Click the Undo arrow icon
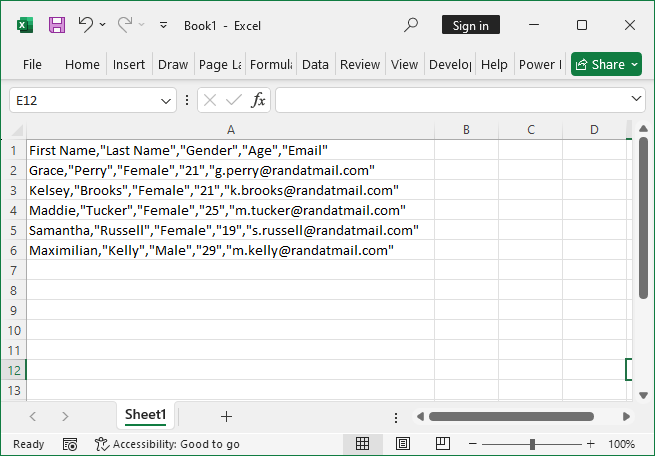The width and height of the screenshot is (655, 456). [85, 25]
